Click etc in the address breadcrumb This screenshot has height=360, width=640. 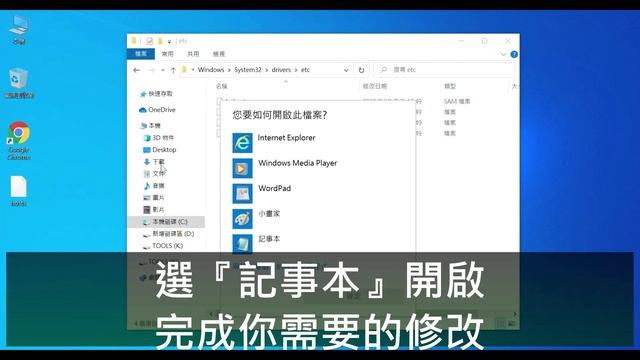(x=305, y=70)
